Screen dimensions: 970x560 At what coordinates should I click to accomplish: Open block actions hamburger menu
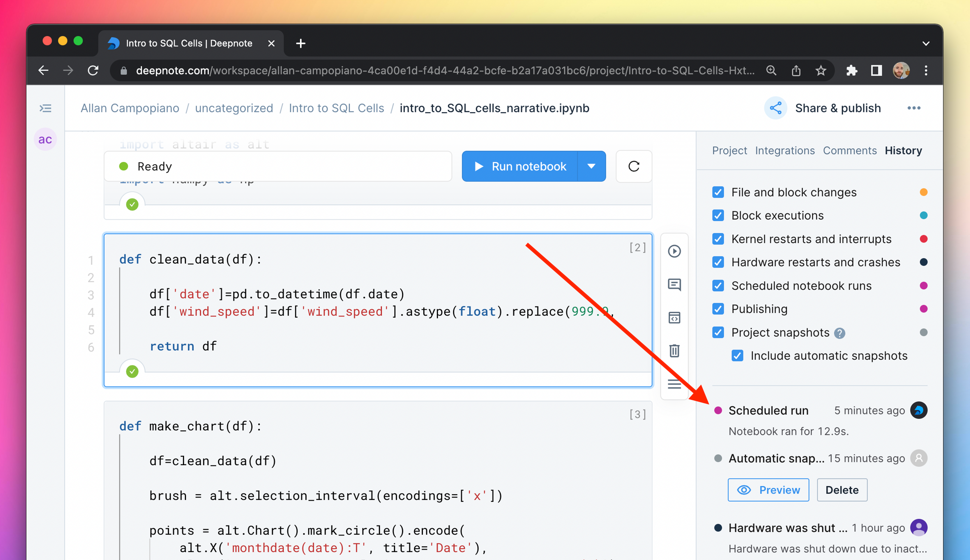(x=674, y=384)
